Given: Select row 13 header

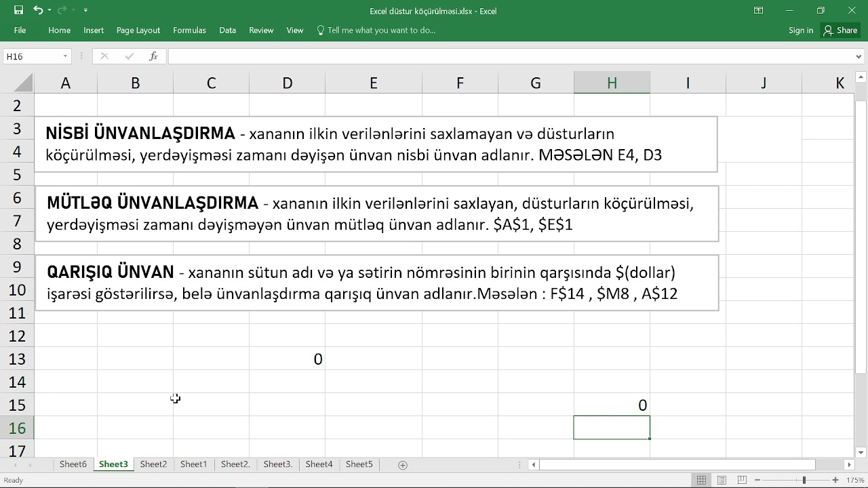Looking at the screenshot, I should pyautogui.click(x=17, y=359).
